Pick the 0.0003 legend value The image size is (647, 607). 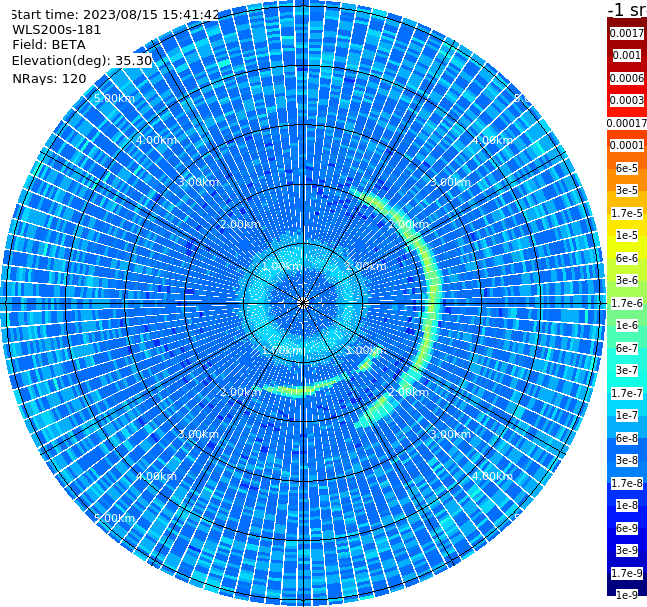(626, 100)
